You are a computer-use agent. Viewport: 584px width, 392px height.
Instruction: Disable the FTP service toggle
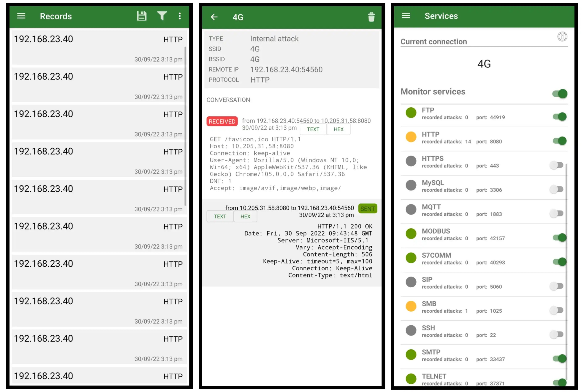[560, 117]
